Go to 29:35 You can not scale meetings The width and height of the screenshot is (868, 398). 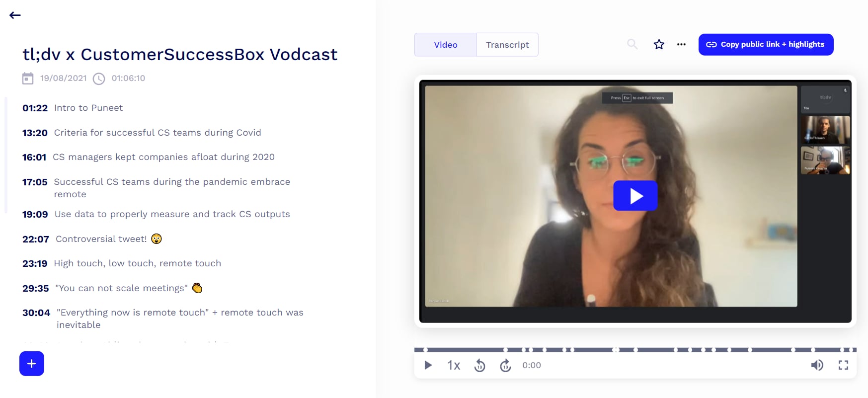pos(112,288)
